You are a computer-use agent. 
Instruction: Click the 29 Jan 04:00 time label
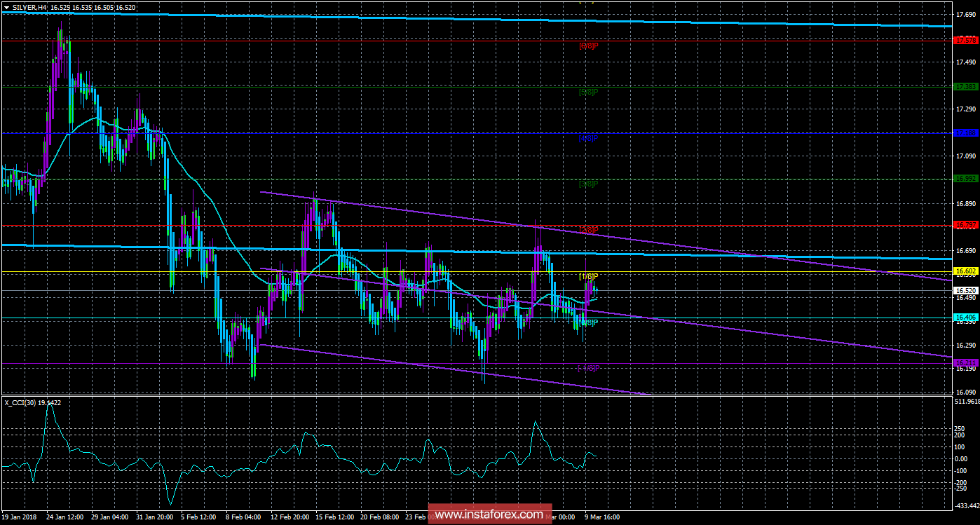pyautogui.click(x=109, y=516)
